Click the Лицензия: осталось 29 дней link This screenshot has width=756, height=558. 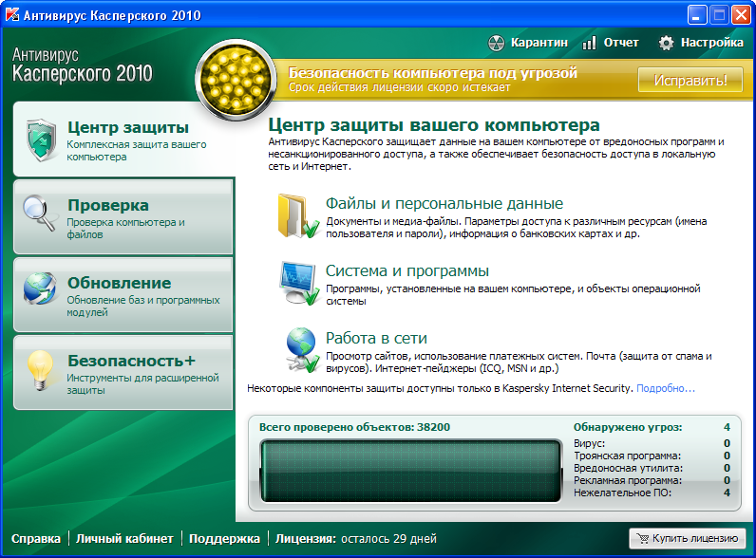[x=356, y=539]
